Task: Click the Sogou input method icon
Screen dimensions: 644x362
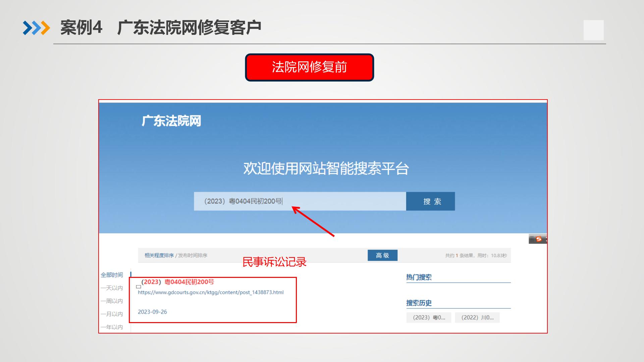Action: coord(539,239)
